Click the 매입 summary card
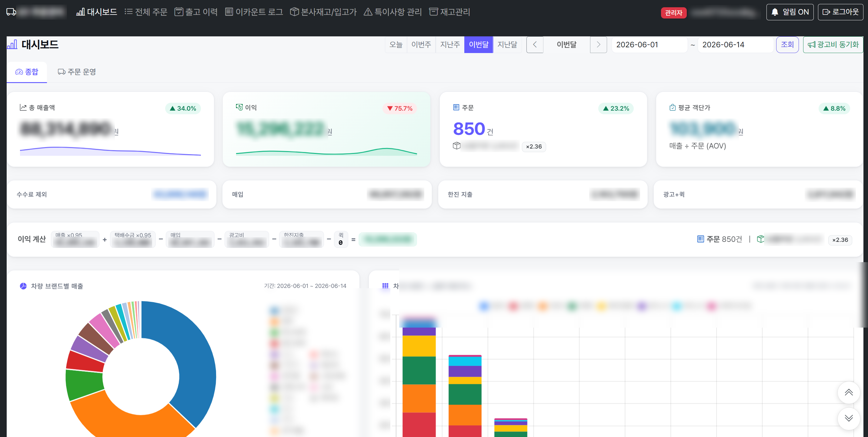The height and width of the screenshot is (437, 868). (327, 195)
